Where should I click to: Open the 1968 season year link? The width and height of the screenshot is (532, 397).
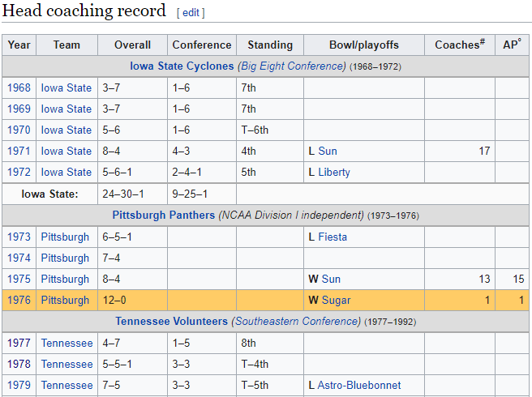(x=19, y=88)
